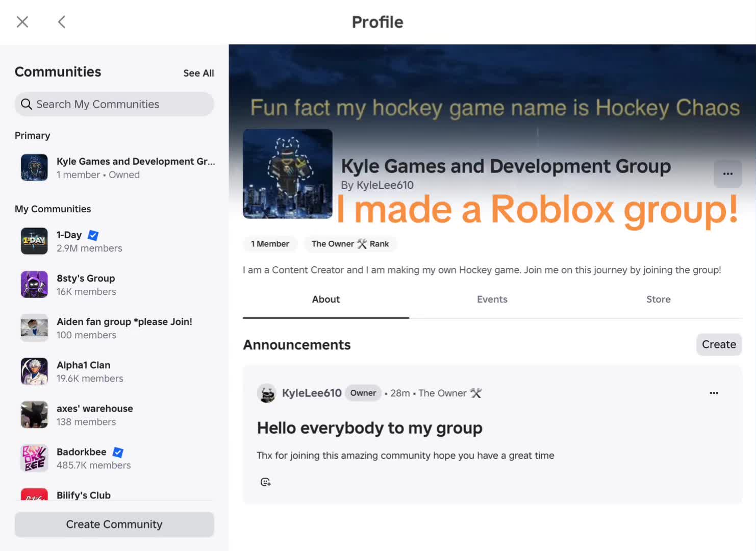
Task: Switch to the About tab
Action: [326, 299]
